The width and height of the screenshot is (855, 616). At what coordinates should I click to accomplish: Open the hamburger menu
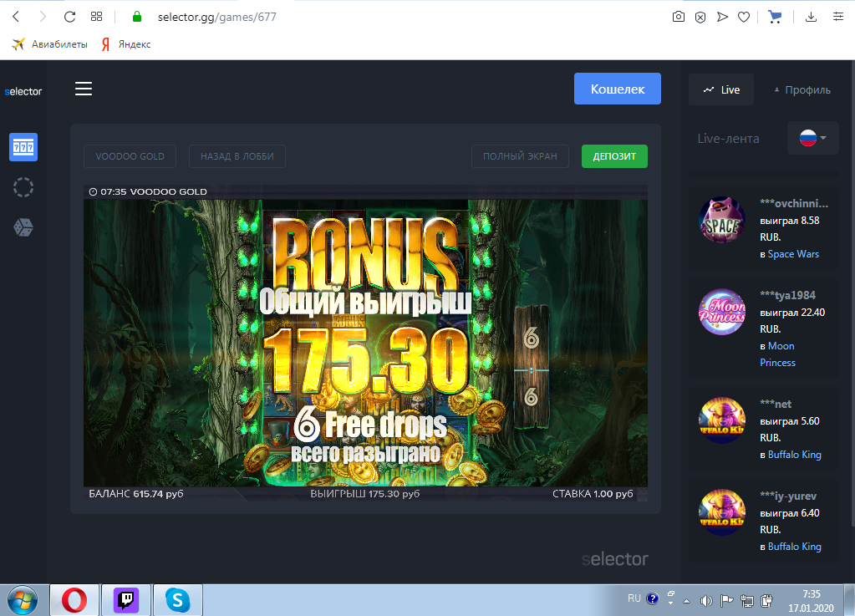point(84,89)
